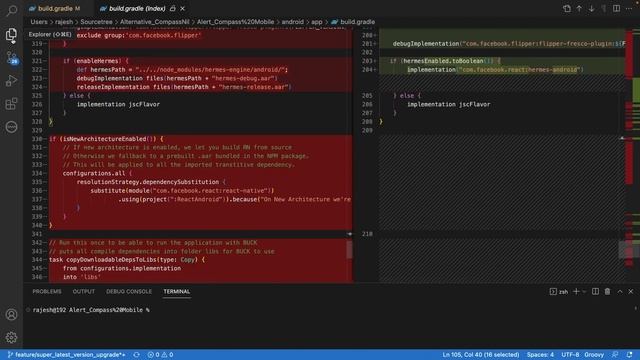Kill terminal with trash icon
640x360 pixels.
[x=607, y=291]
